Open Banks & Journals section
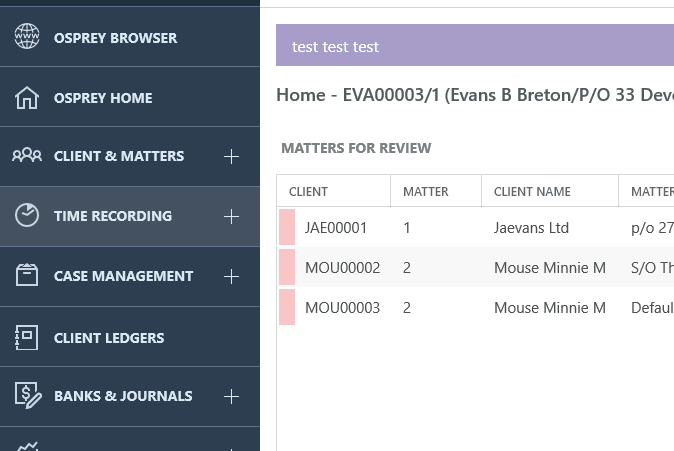This screenshot has height=451, width=674. click(130, 396)
